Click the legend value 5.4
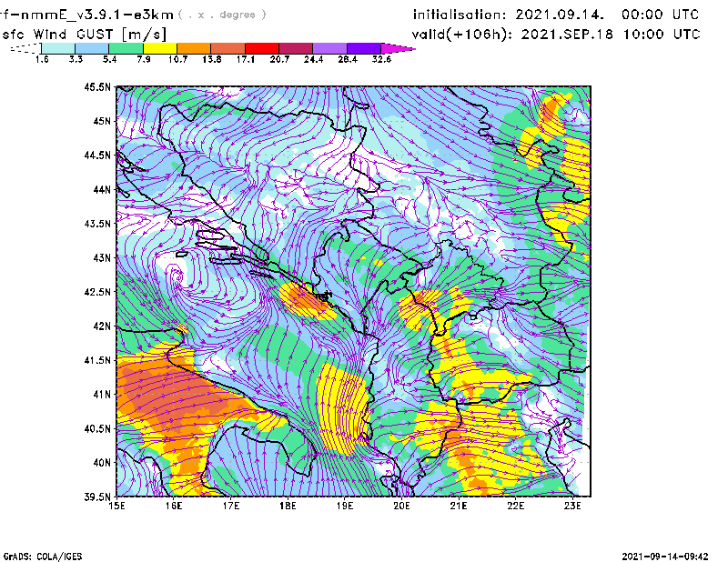This screenshot has width=728, height=562. (x=109, y=59)
